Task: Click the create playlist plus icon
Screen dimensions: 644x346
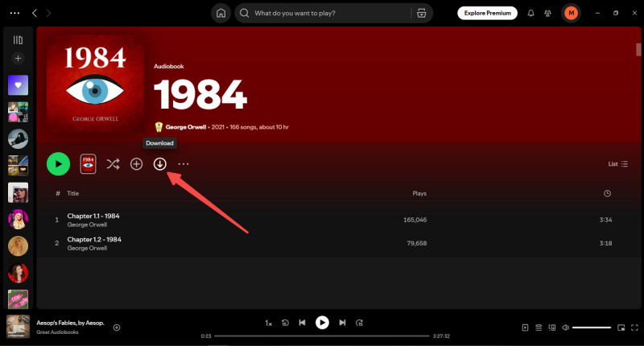Action: (18, 58)
